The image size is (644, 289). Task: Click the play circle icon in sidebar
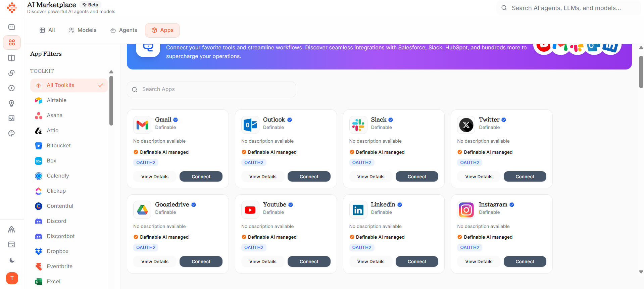click(x=12, y=88)
